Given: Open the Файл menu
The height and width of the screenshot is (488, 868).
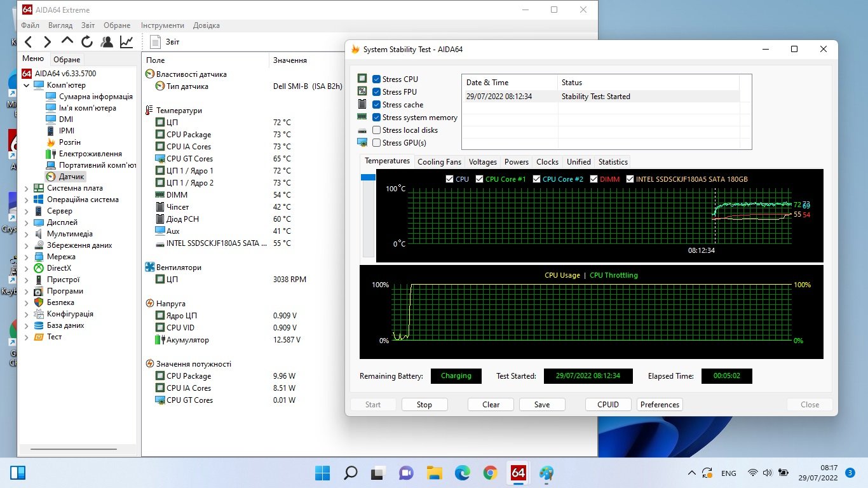Looking at the screenshot, I should click(x=30, y=25).
